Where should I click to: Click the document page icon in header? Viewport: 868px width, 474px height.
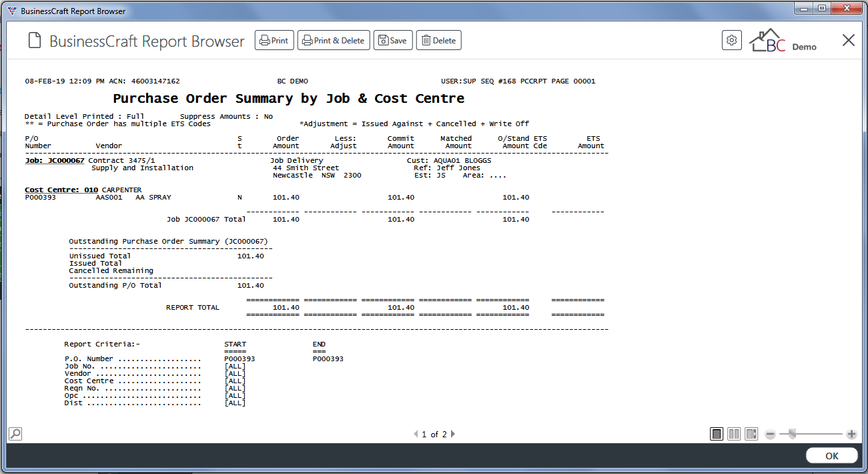(35, 41)
